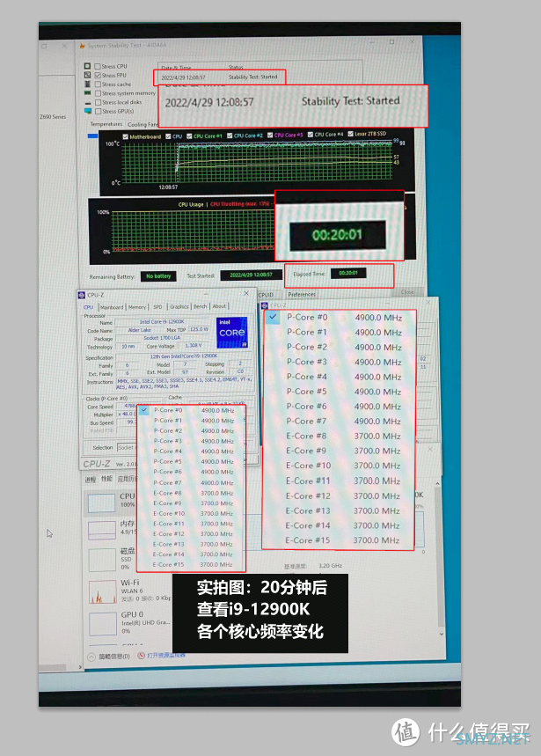Open the About tab in CPU-Z
Screen dimensions: 541x756
click(219, 306)
